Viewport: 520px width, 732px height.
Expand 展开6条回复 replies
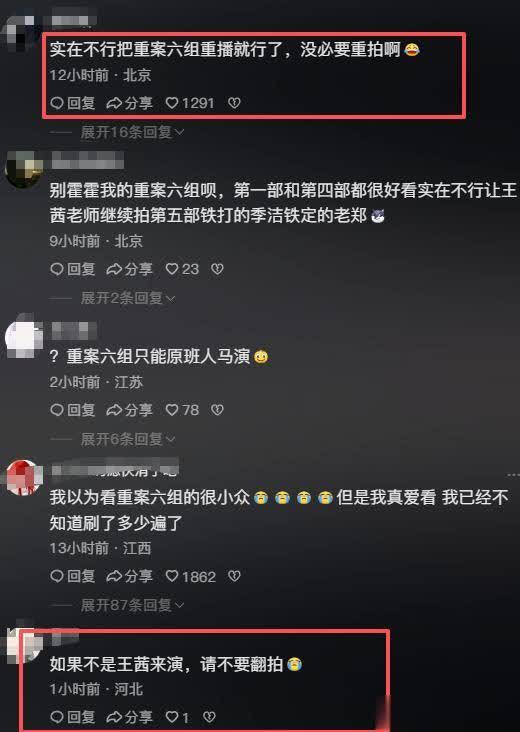(x=128, y=439)
